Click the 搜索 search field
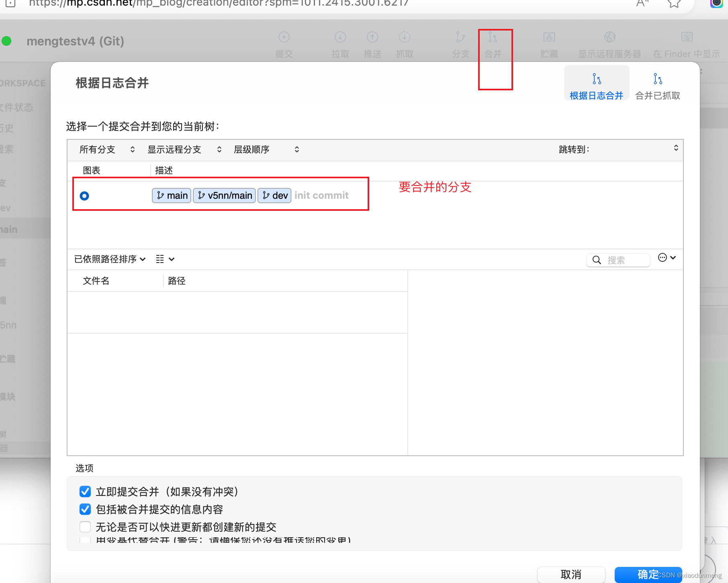 point(618,260)
